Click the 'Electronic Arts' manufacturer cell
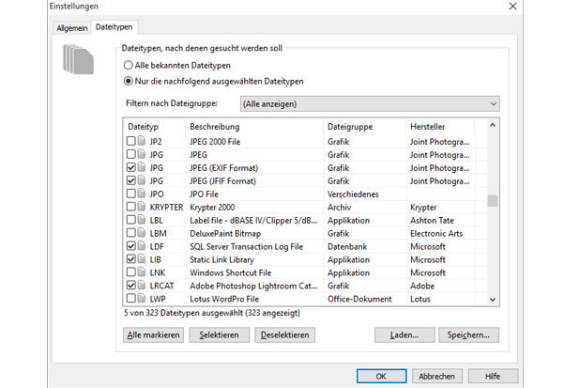The height and width of the screenshot is (388, 580). click(436, 233)
